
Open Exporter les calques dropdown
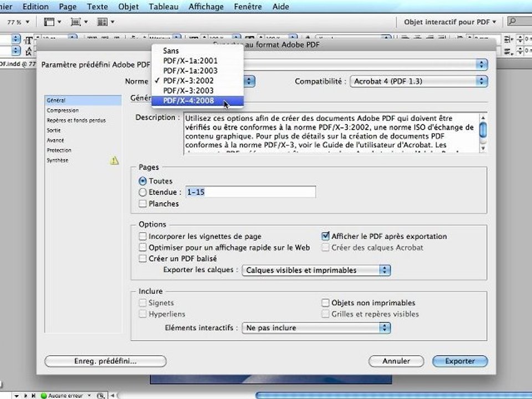point(316,270)
